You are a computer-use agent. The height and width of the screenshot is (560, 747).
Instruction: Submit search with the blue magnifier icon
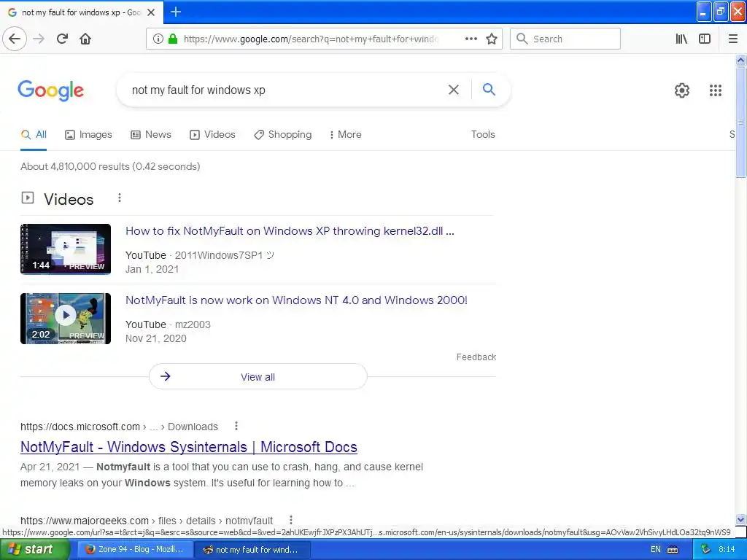coord(489,89)
